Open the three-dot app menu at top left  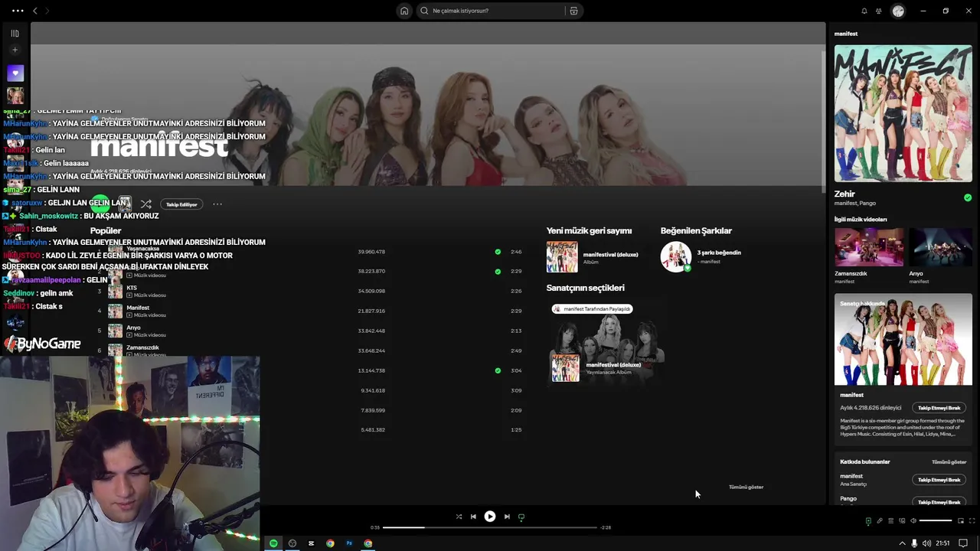(x=18, y=11)
